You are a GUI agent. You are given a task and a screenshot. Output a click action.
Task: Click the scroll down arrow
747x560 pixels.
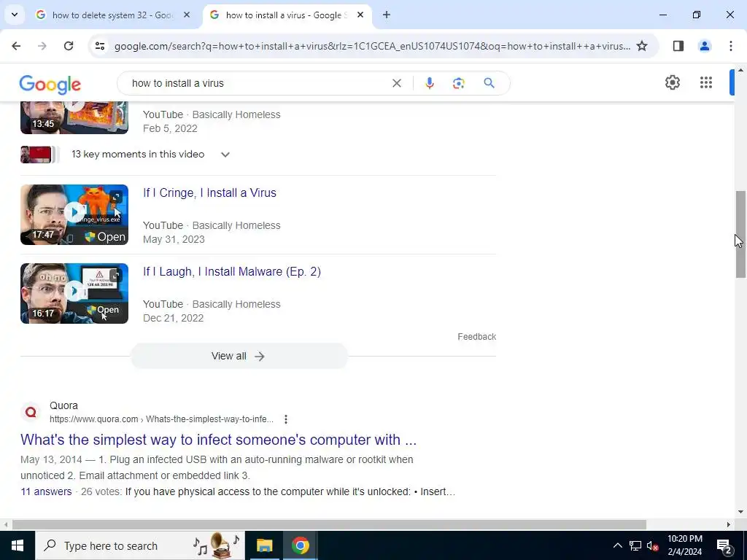click(x=740, y=513)
